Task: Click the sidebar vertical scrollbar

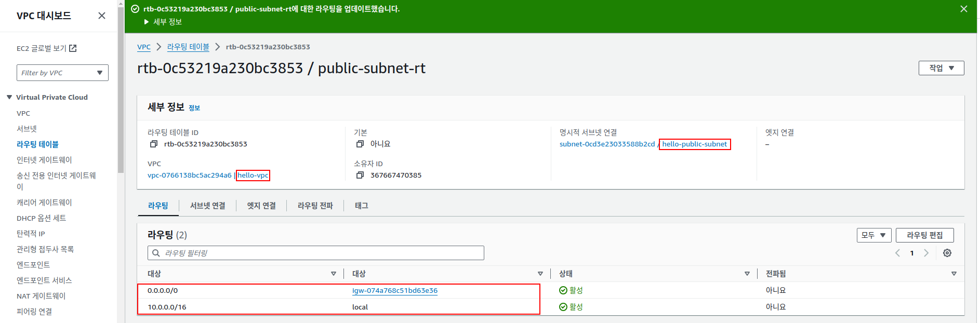Action: pos(121,91)
